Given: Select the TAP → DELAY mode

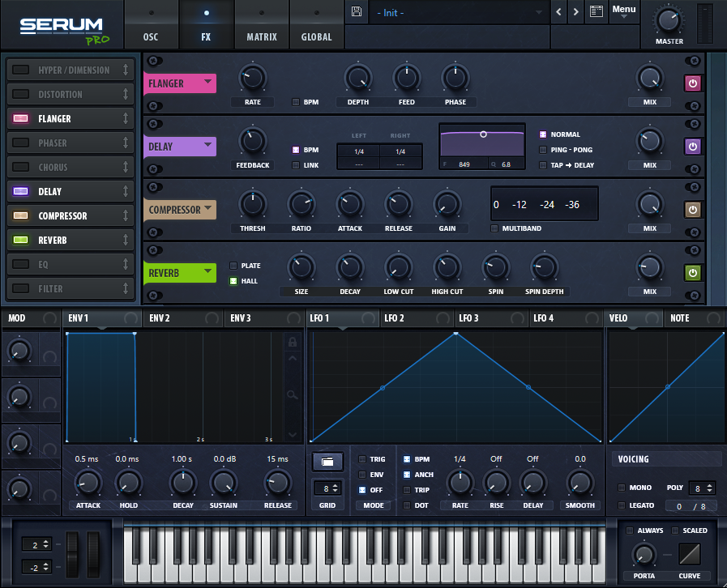Looking at the screenshot, I should (543, 165).
